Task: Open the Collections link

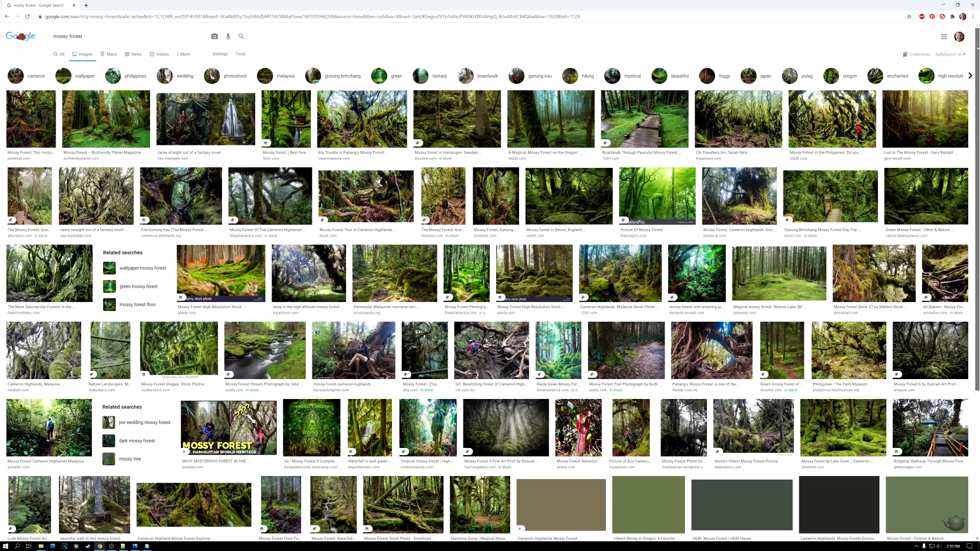Action: click(916, 55)
